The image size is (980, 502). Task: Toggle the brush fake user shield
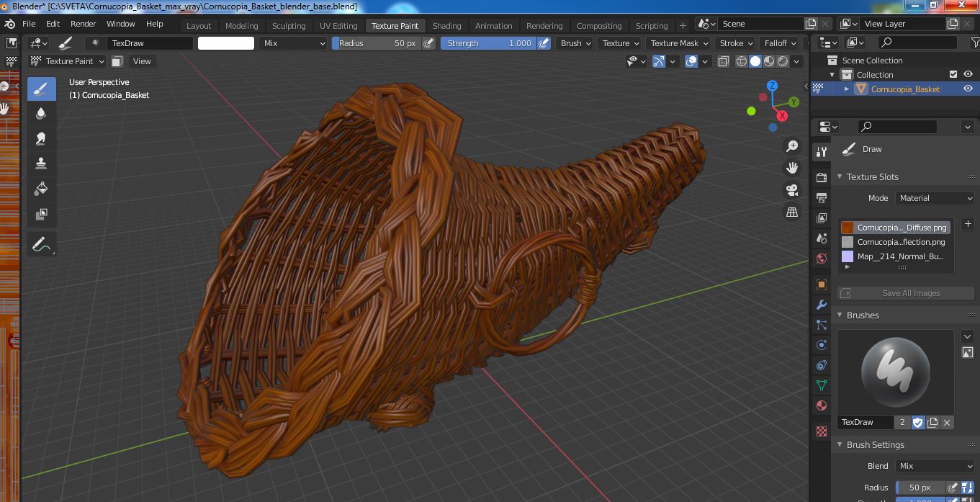pos(918,423)
